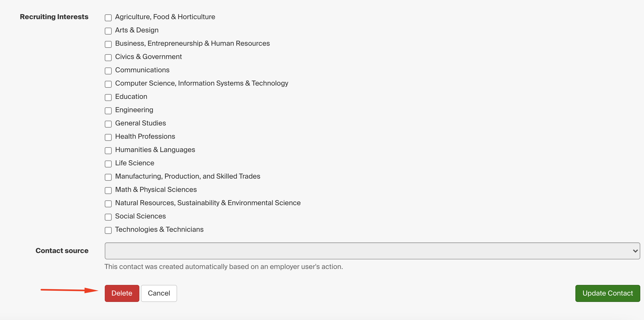The width and height of the screenshot is (644, 320).
Task: Tick the Arts & Design checkbox
Action: tap(108, 31)
